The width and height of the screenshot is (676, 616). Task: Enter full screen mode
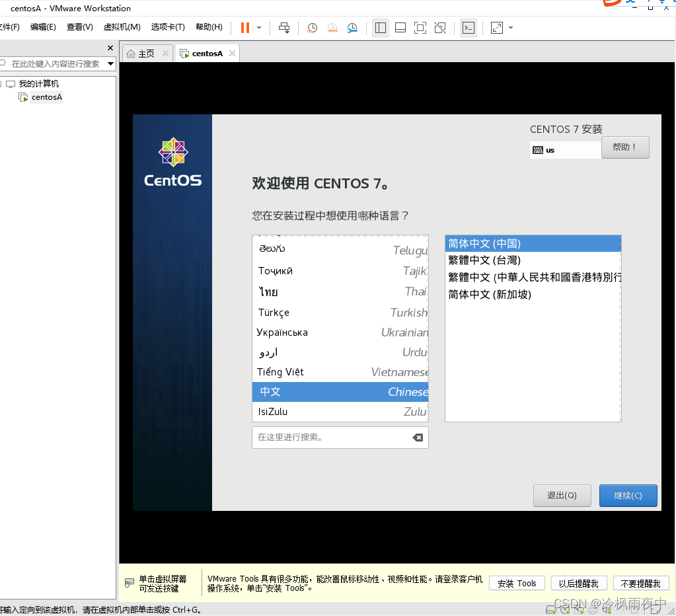click(420, 28)
